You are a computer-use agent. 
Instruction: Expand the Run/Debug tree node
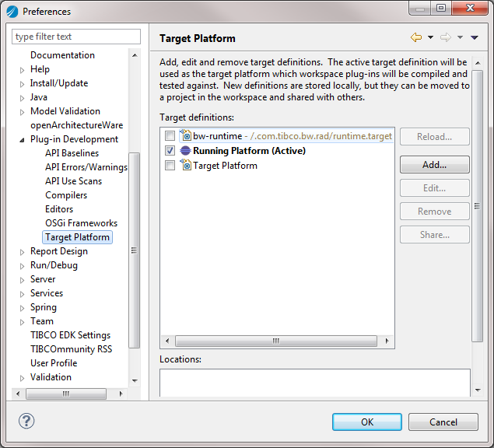click(22, 266)
